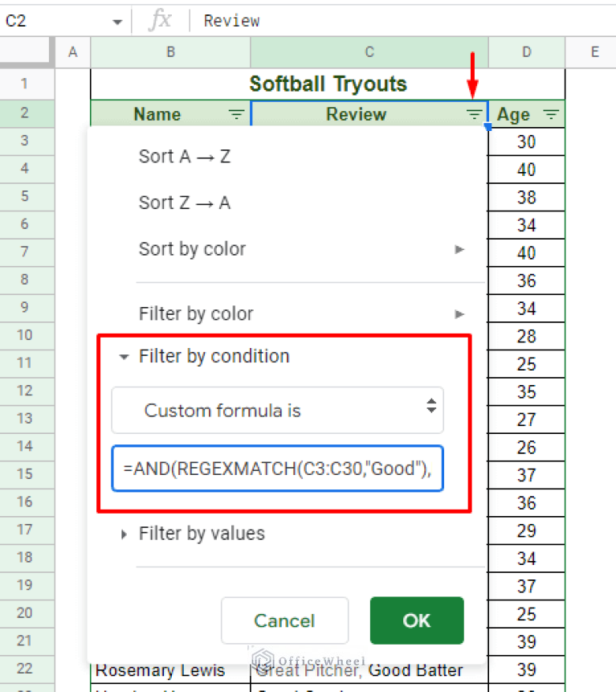
Task: Open the Sort by color submenu
Action: [x=193, y=249]
